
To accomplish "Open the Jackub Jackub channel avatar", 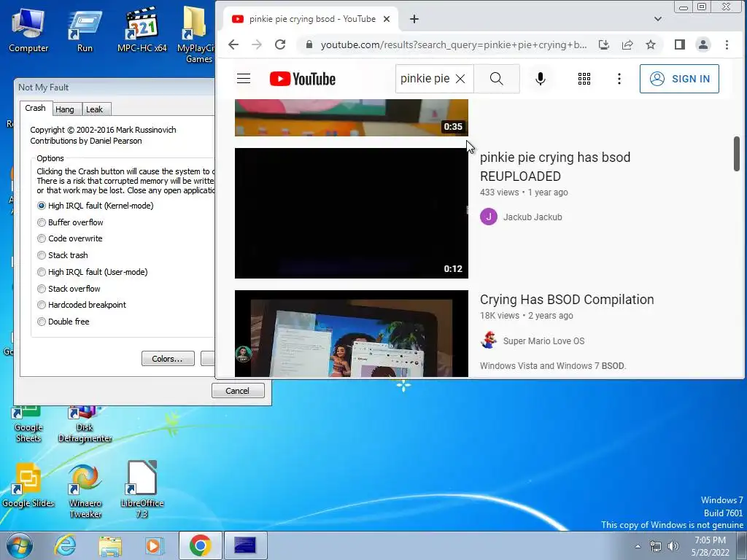I will (488, 217).
